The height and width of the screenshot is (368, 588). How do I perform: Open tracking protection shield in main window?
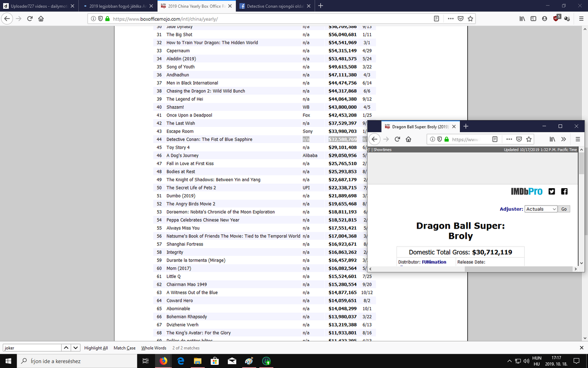coord(100,19)
